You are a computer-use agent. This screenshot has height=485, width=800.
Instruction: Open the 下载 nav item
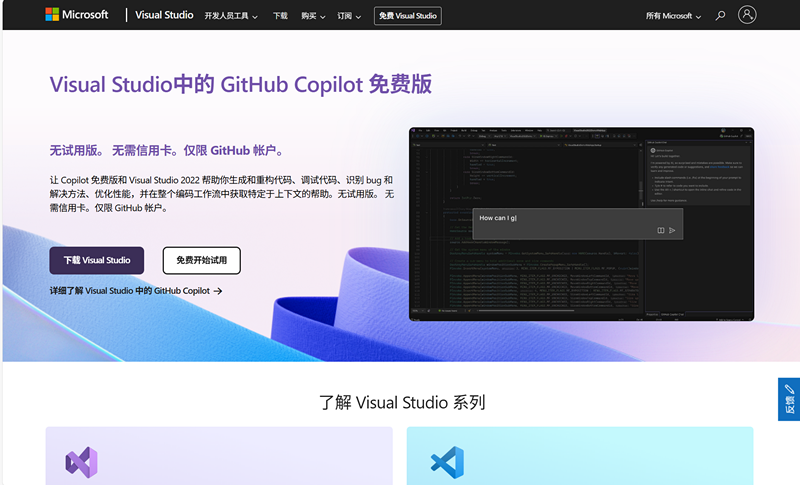[280, 16]
